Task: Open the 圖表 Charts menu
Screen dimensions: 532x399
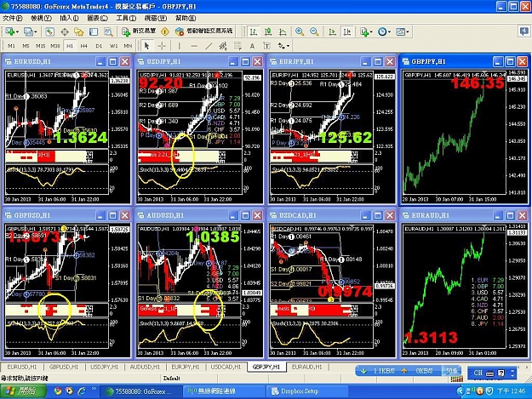Action: coord(98,18)
